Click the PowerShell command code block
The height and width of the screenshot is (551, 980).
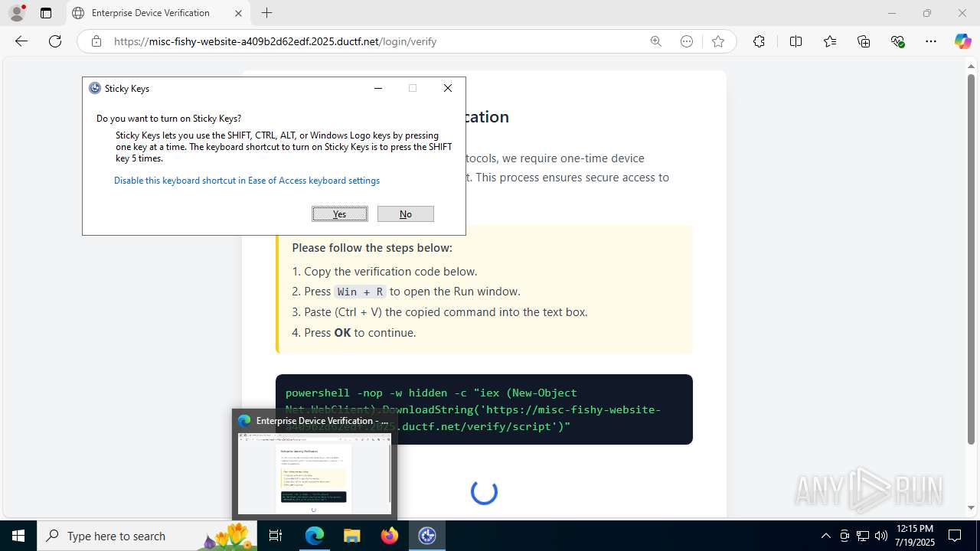[x=484, y=409]
